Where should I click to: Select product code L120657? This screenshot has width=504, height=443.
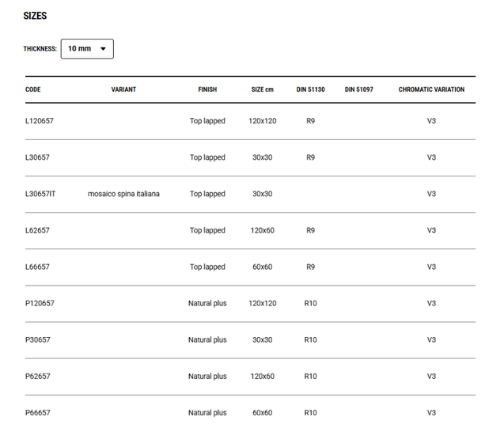point(40,121)
